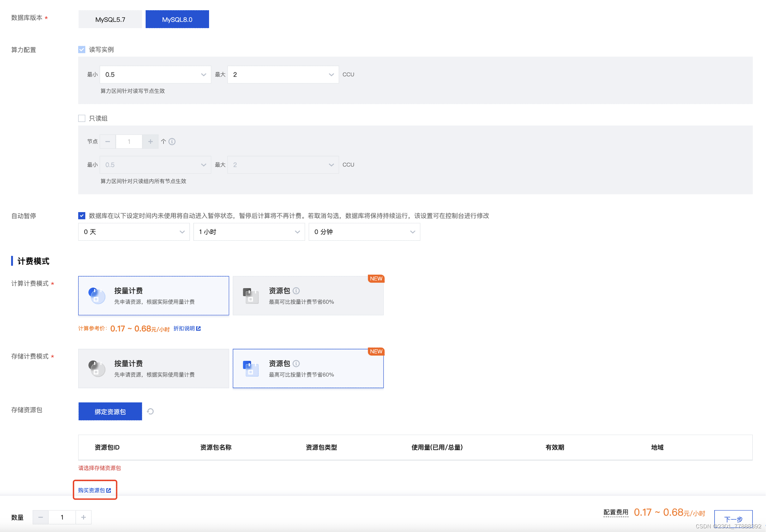This screenshot has height=532, width=766.
Task: Expand the 0 天 auto-pause dropdown
Action: pos(134,232)
